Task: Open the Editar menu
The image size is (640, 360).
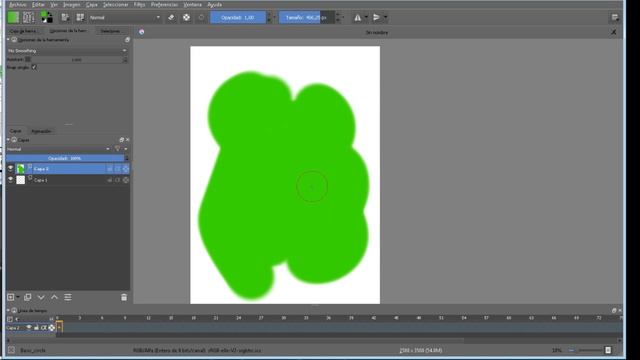Action: pyautogui.click(x=38, y=5)
